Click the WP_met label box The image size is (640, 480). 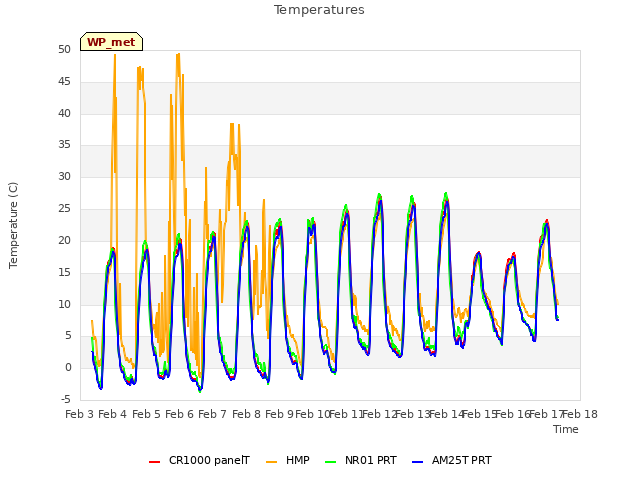pyautogui.click(x=111, y=42)
